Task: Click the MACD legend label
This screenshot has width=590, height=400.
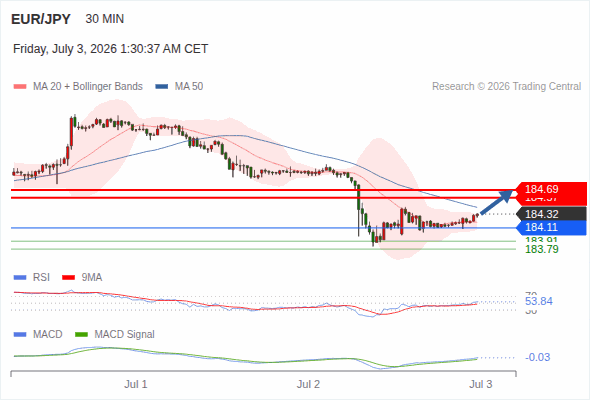Action: [x=48, y=334]
